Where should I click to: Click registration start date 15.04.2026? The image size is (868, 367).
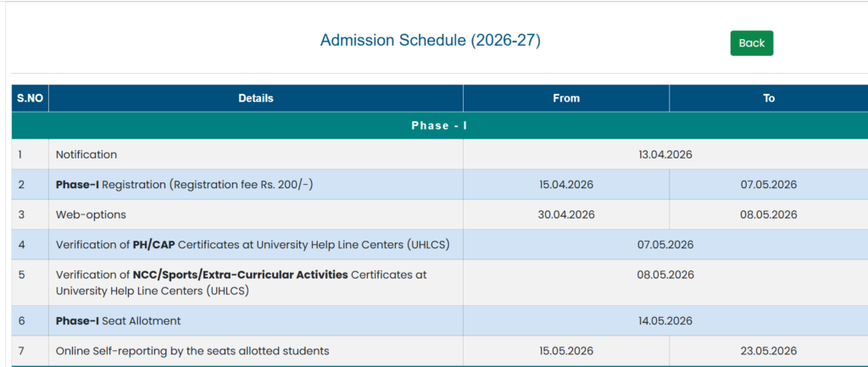coord(565,184)
